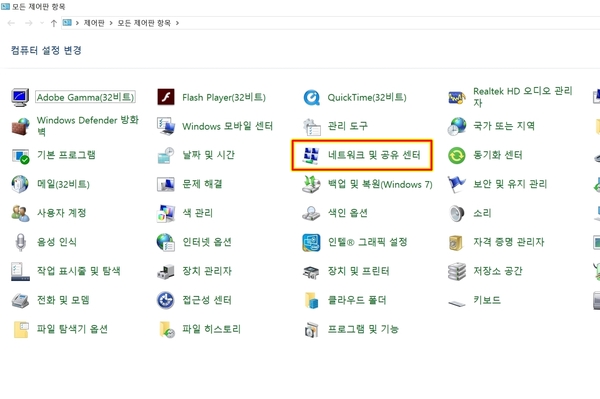
Task: Open recent locations dropdown arrow
Action: coord(42,23)
